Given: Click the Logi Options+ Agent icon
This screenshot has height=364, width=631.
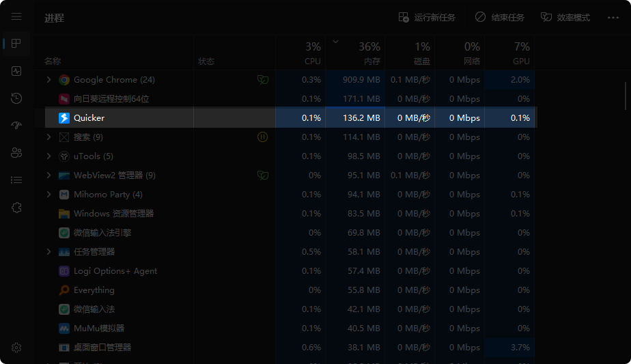Looking at the screenshot, I should click(x=64, y=271).
